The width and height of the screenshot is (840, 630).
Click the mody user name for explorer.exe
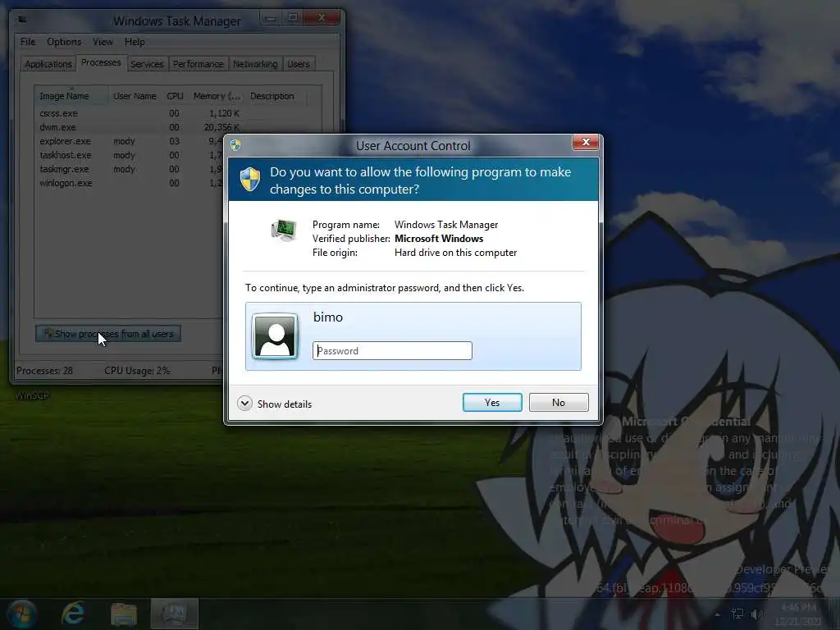coord(125,141)
